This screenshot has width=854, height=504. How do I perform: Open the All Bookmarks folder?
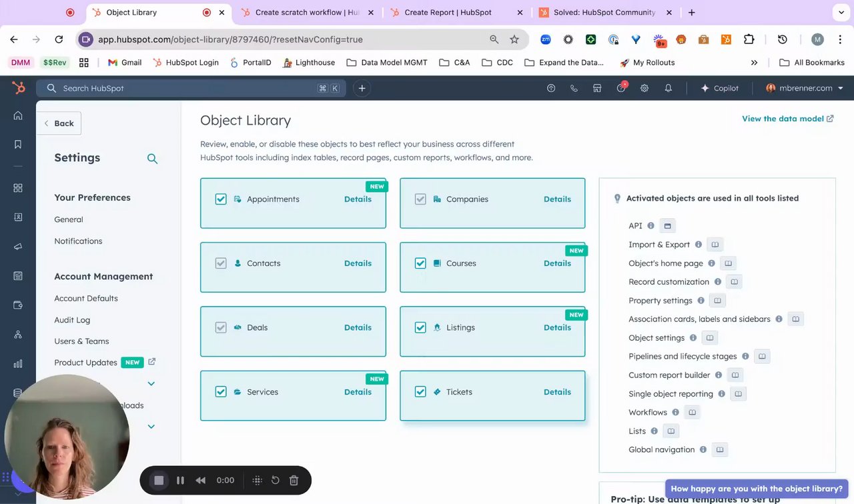point(812,63)
